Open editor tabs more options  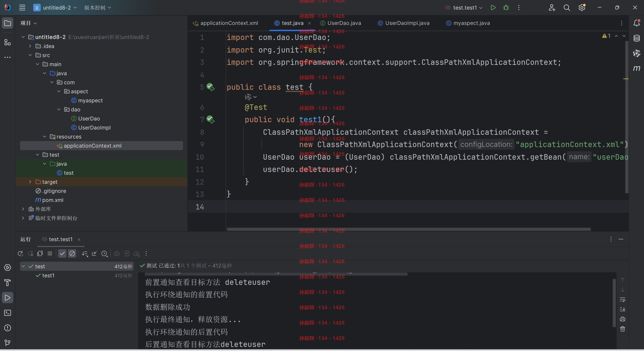point(622,23)
